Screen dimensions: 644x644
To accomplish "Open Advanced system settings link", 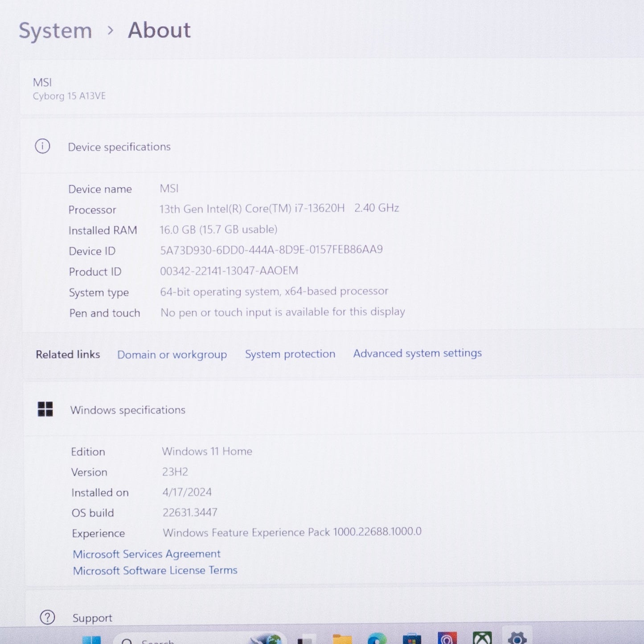I will pyautogui.click(x=417, y=353).
